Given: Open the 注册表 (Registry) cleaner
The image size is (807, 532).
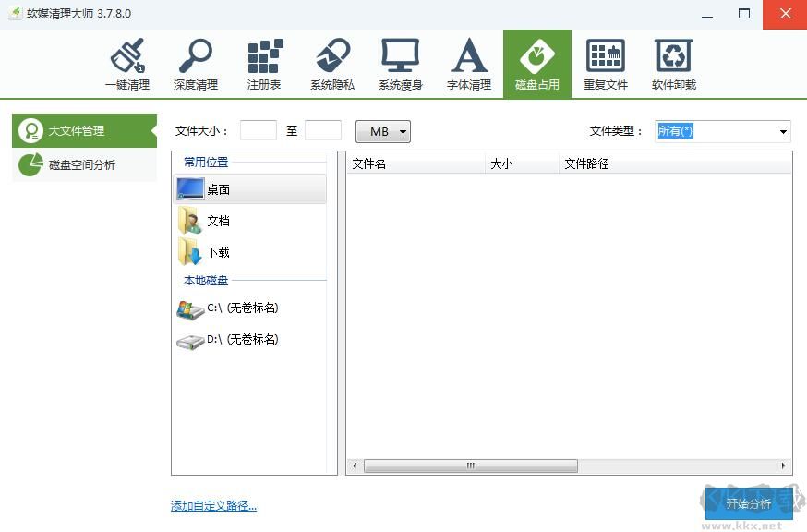Looking at the screenshot, I should 264,63.
